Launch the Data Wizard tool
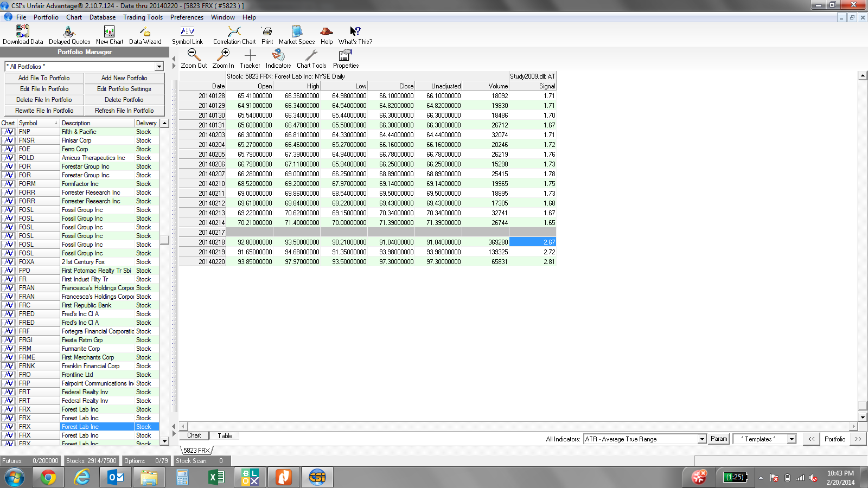The height and width of the screenshot is (488, 868). click(145, 35)
